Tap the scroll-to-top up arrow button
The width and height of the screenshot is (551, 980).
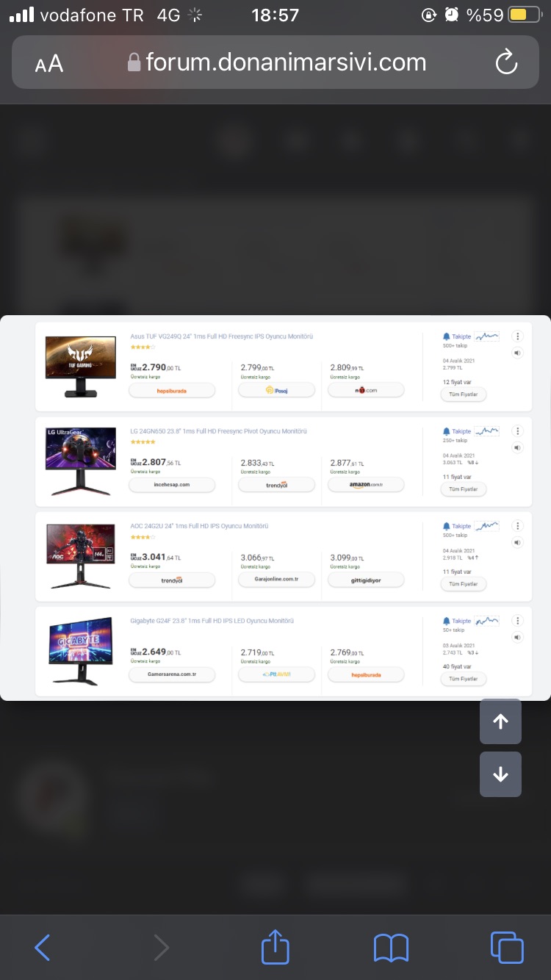(500, 721)
